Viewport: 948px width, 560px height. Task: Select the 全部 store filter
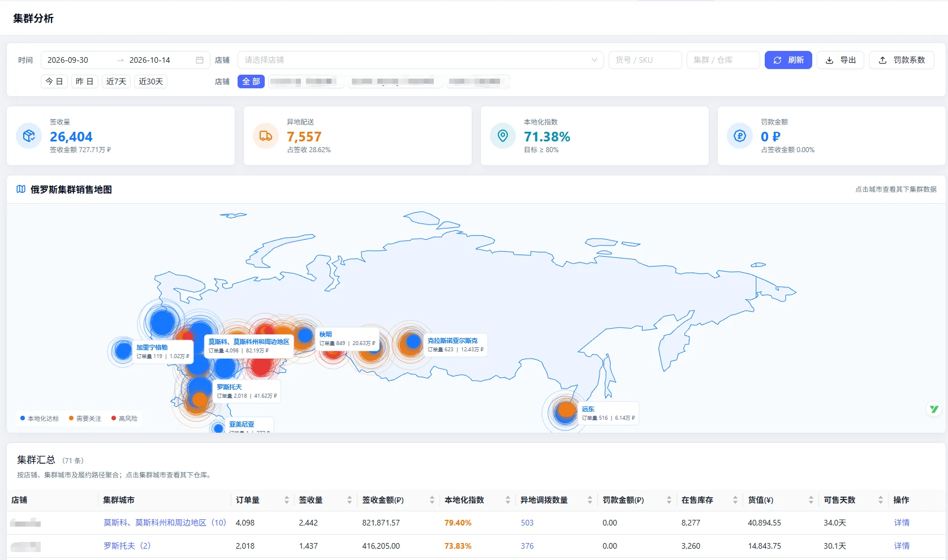point(251,81)
